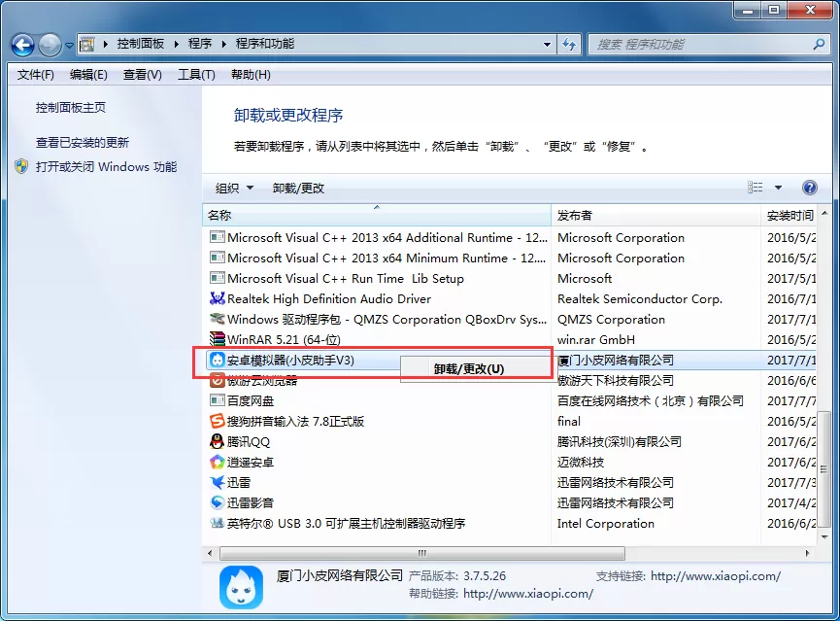Open the more view options dropdown arrow
The image size is (840, 621).
(x=778, y=188)
